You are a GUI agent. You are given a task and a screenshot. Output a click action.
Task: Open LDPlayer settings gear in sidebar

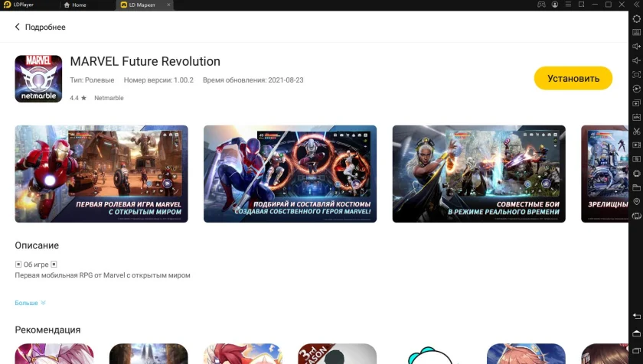pos(636,19)
